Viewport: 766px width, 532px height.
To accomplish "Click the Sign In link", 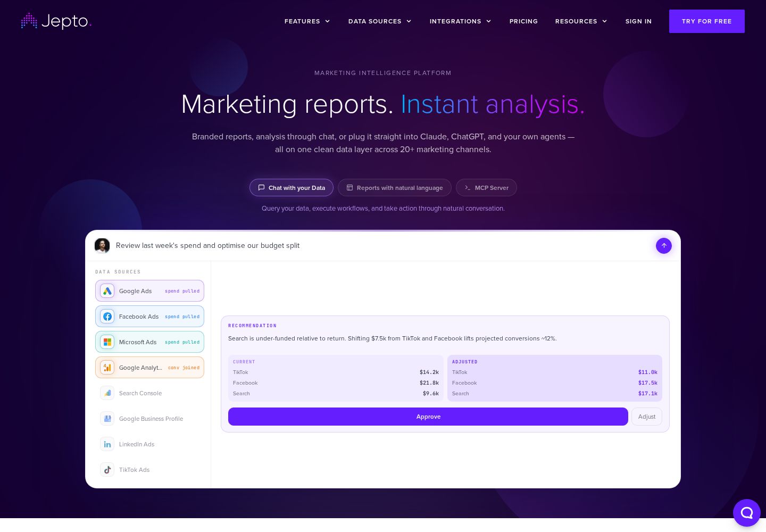I will 638,21.
